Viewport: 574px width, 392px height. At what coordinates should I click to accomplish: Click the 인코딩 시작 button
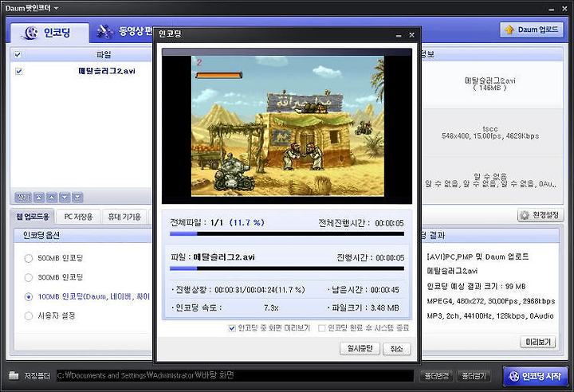pyautogui.click(x=535, y=376)
